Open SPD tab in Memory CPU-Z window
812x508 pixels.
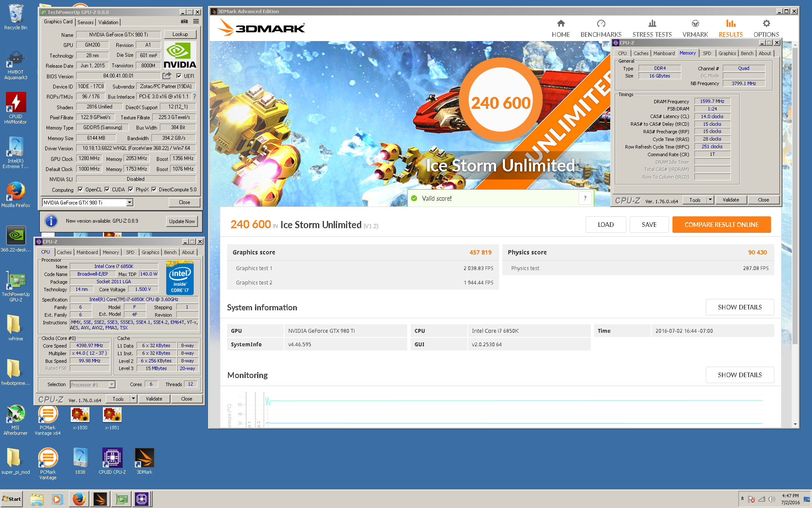(x=707, y=53)
